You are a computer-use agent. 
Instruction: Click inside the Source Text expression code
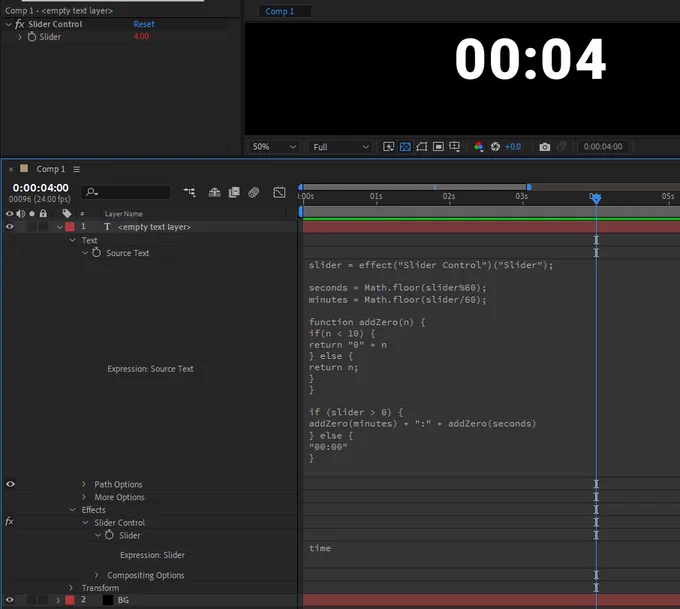click(x=431, y=361)
